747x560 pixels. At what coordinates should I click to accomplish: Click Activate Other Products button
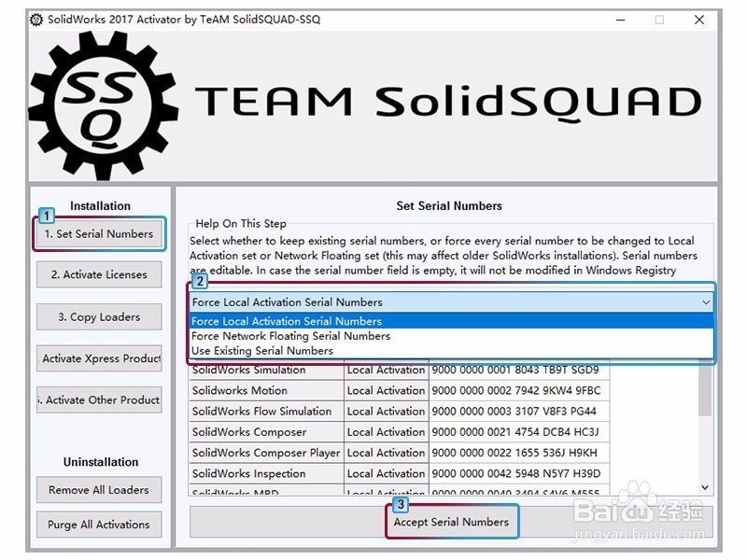[x=99, y=400]
